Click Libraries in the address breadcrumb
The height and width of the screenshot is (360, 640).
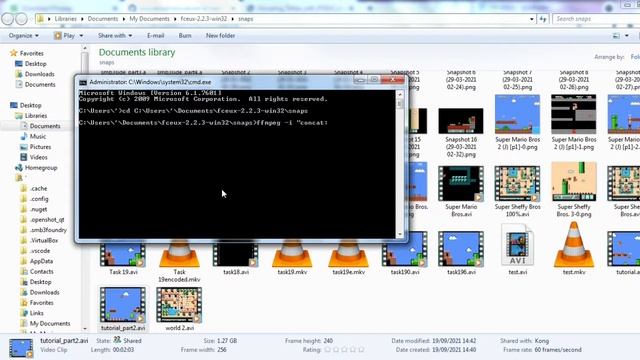[66, 19]
